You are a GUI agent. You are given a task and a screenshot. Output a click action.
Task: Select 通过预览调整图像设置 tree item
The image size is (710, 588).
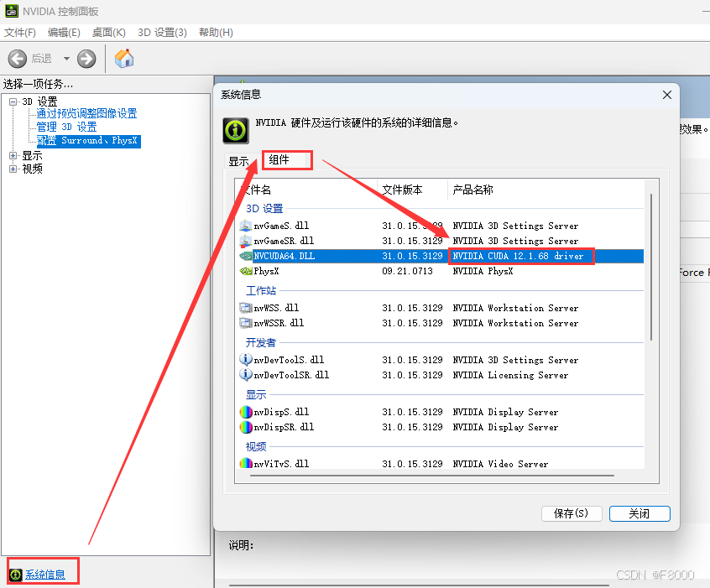[x=86, y=113]
